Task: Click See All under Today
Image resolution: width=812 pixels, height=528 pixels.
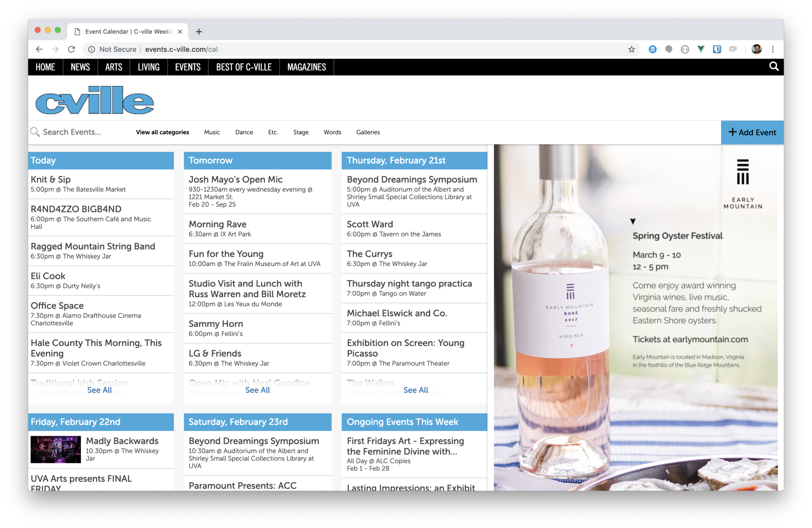Action: (99, 390)
